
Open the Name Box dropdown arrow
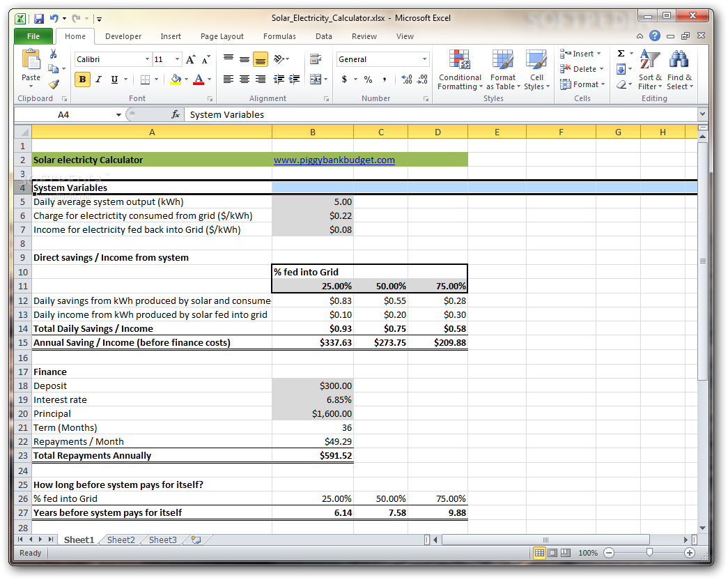[119, 115]
